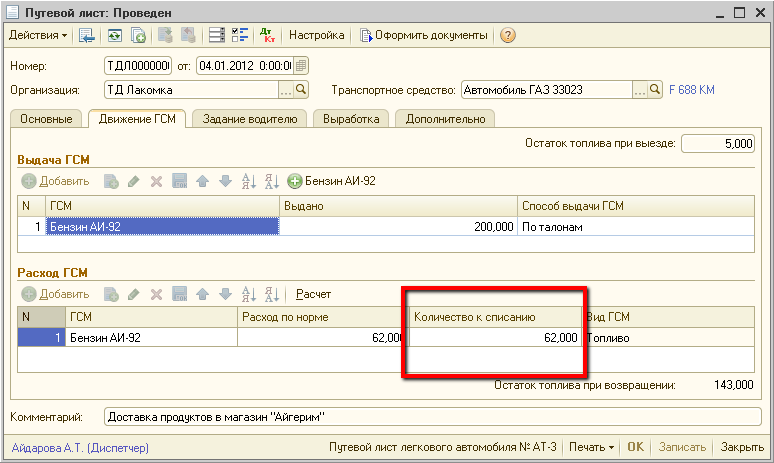Click the Закрыть button
The image size is (774, 463).
(x=742, y=447)
